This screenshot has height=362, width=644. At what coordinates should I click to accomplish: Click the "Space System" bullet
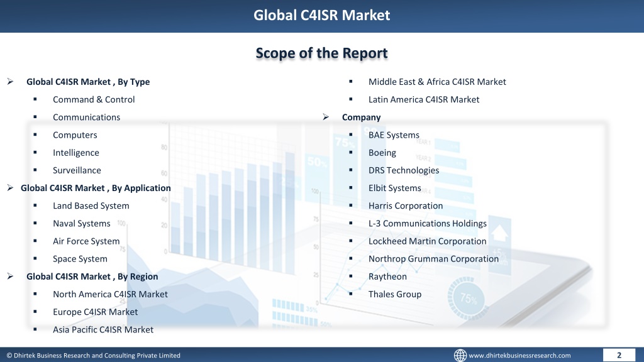coord(80,258)
